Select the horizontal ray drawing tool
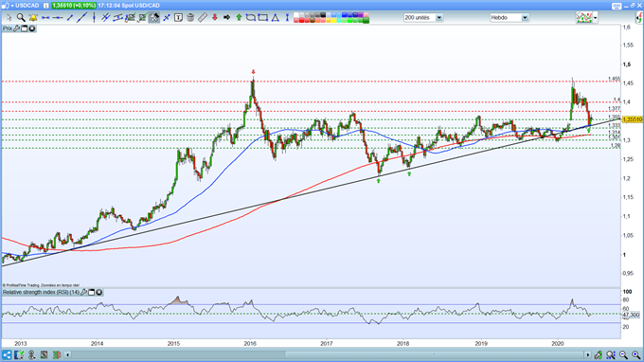Image resolution: width=644 pixels, height=362 pixels. (x=58, y=18)
